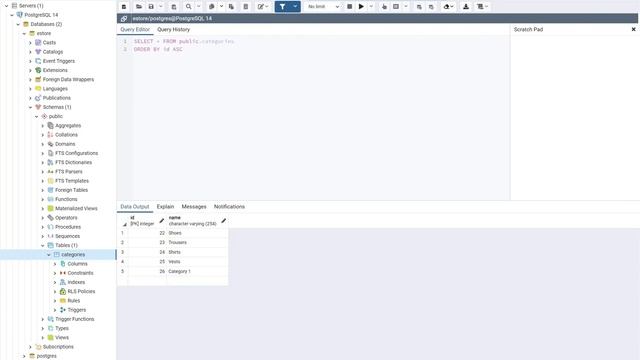Image resolution: width=640 pixels, height=360 pixels.
Task: Open the Find options dropdown arrow
Action: point(199,7)
